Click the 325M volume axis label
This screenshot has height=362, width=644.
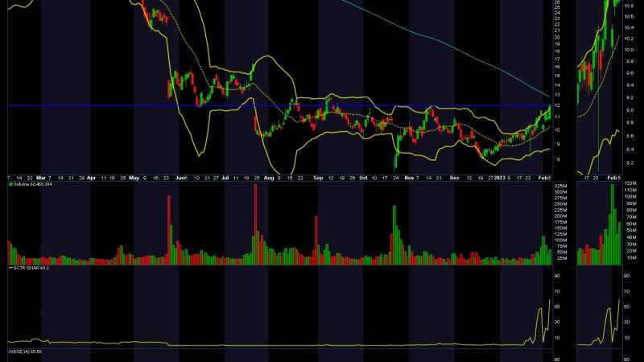[x=560, y=187]
